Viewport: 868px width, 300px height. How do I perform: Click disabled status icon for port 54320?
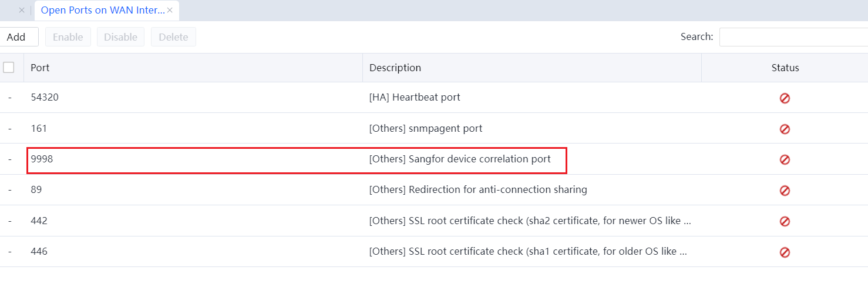tap(785, 98)
